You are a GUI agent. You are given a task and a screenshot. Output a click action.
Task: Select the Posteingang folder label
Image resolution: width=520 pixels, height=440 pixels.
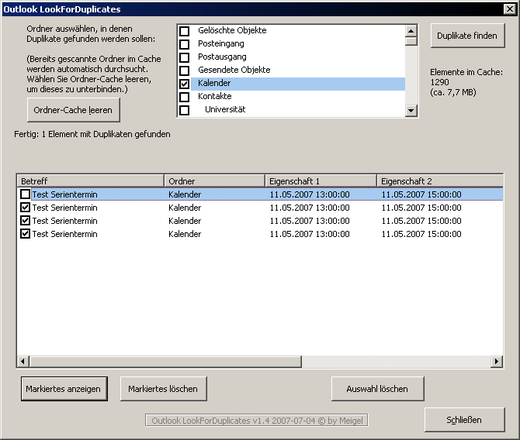221,44
